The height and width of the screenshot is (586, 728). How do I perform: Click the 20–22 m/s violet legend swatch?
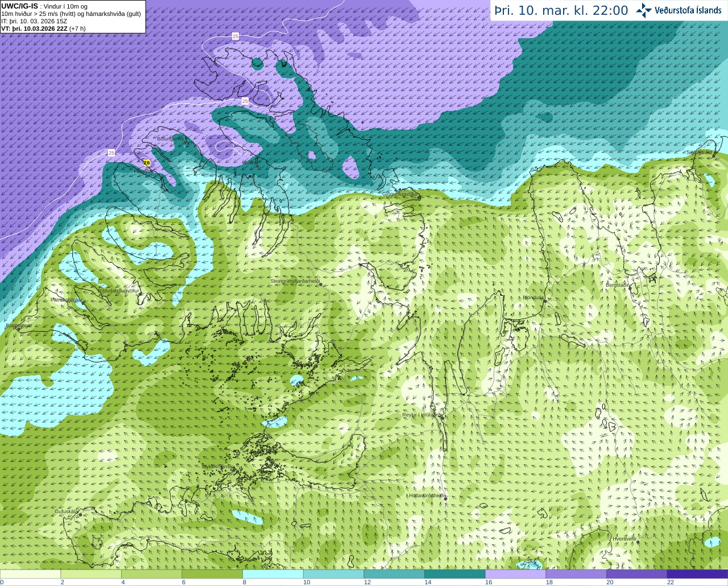[x=637, y=574]
